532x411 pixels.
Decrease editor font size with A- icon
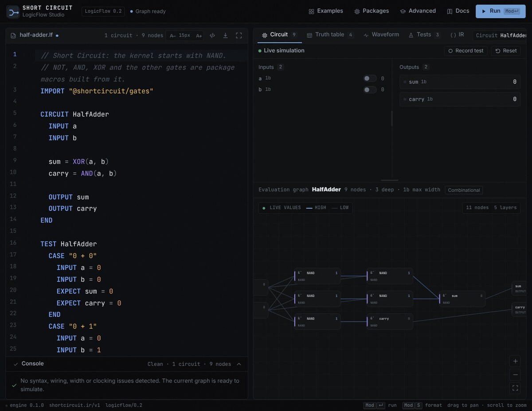click(172, 35)
